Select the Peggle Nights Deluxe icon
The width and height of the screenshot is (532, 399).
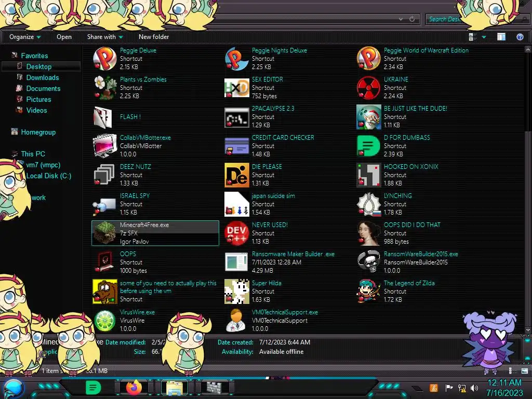point(237,59)
